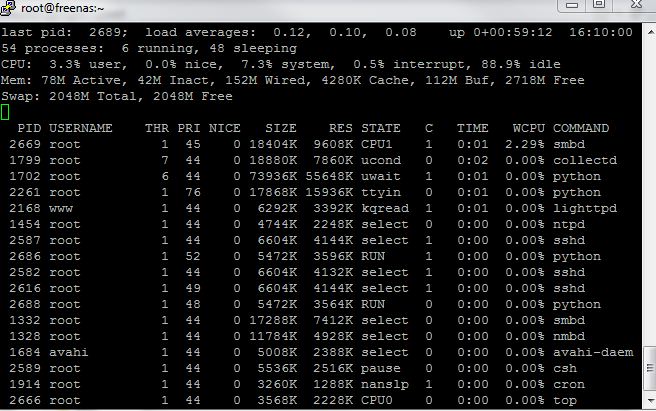This screenshot has width=656, height=411.
Task: Click the CPU1 state entry
Action: 377,144
